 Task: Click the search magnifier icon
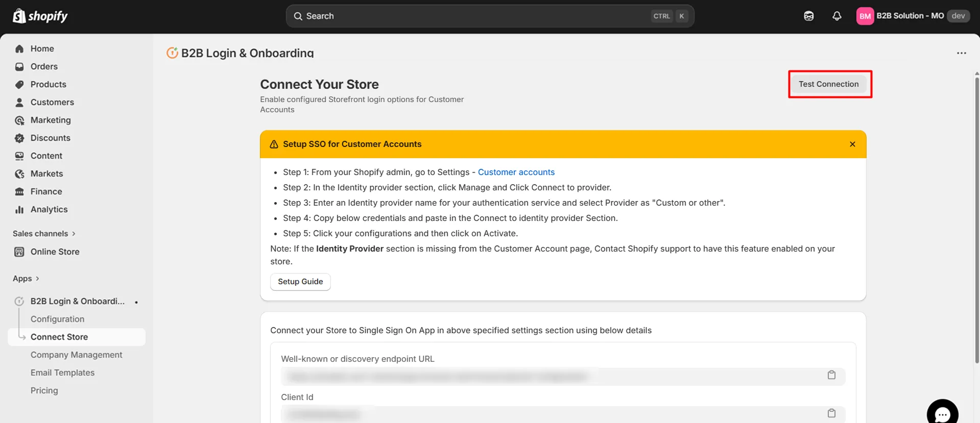pos(298,16)
